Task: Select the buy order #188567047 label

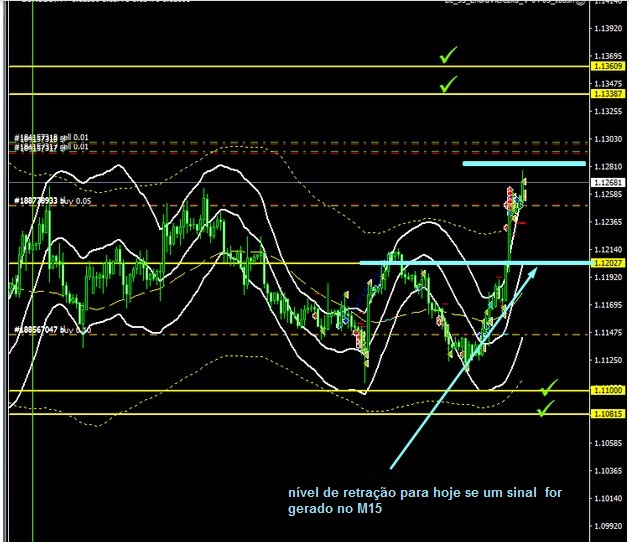Action: (51, 329)
